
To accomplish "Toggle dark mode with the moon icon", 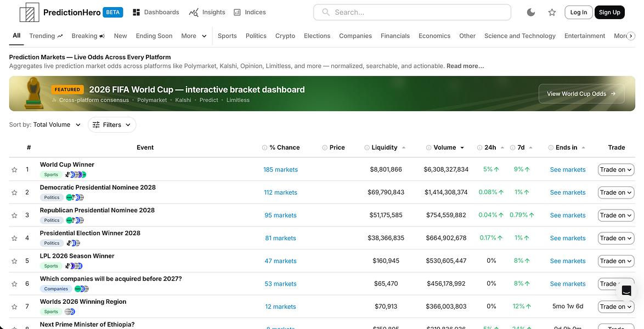I will (531, 12).
